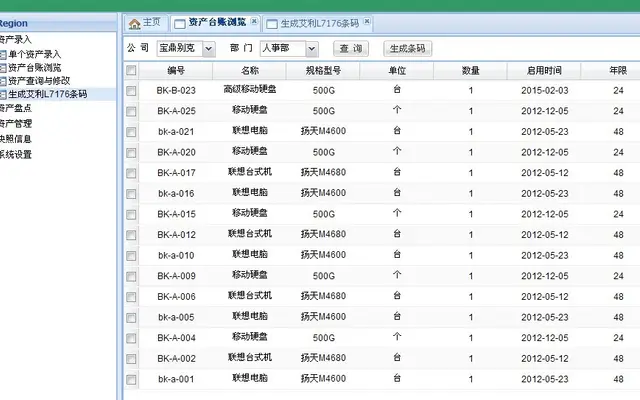Check the row BK-A-004 checkbox
Image resolution: width=640 pixels, height=400 pixels.
131,338
